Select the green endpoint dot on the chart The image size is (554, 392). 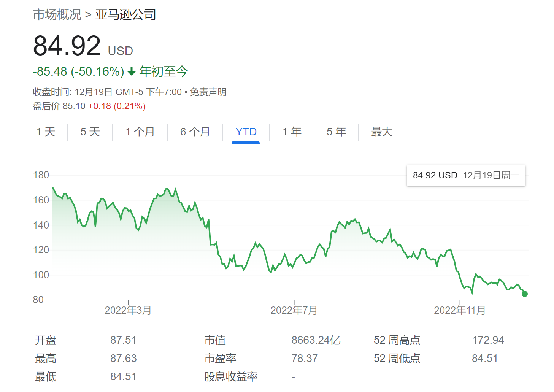[x=524, y=294]
